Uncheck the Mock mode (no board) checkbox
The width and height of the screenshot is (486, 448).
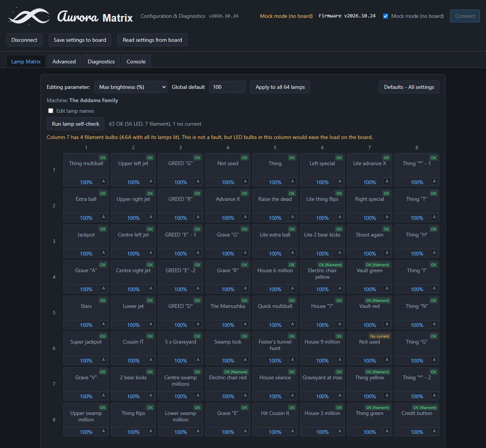(385, 16)
